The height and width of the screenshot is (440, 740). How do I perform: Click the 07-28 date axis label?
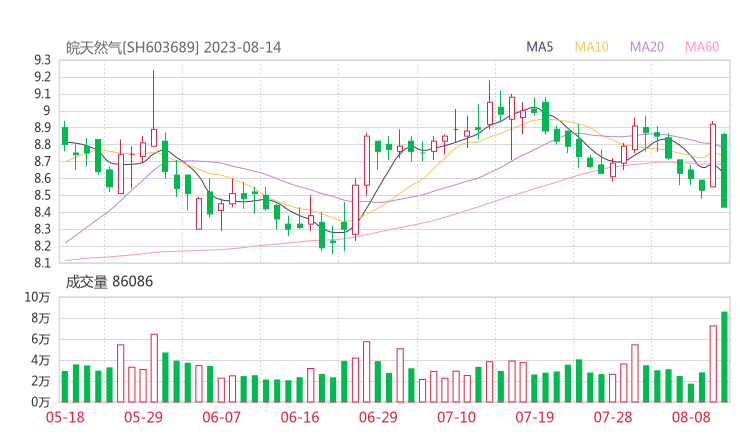click(x=613, y=417)
